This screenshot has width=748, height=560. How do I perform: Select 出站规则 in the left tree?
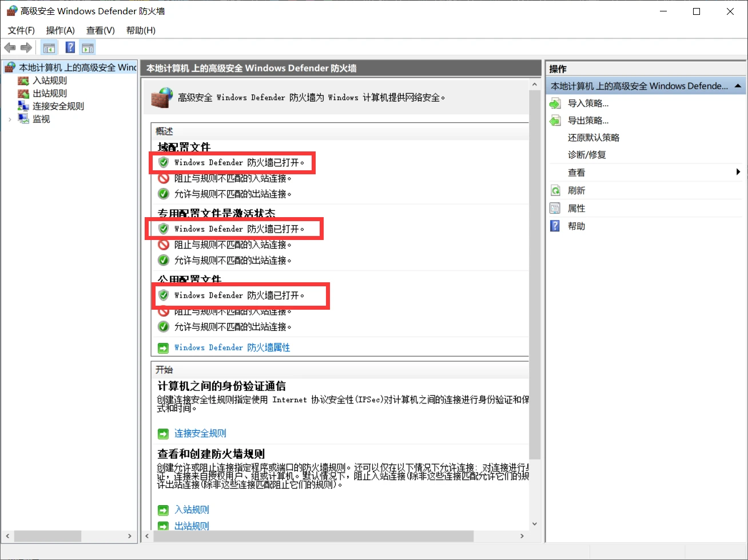pos(50,93)
